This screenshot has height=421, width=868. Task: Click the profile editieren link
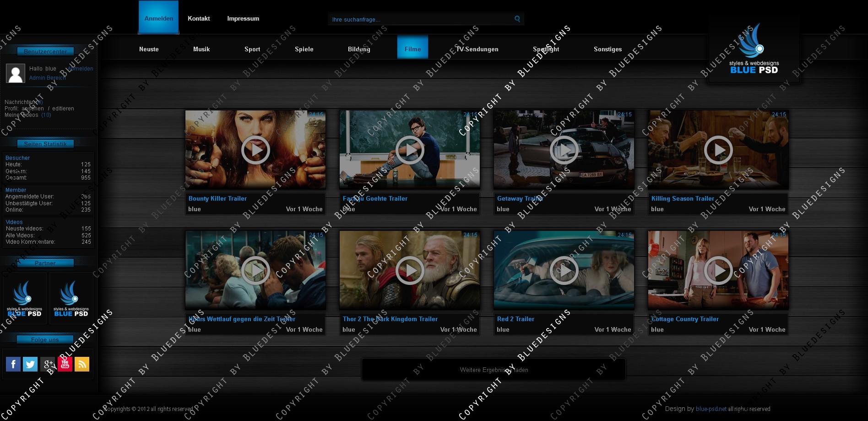tap(63, 109)
